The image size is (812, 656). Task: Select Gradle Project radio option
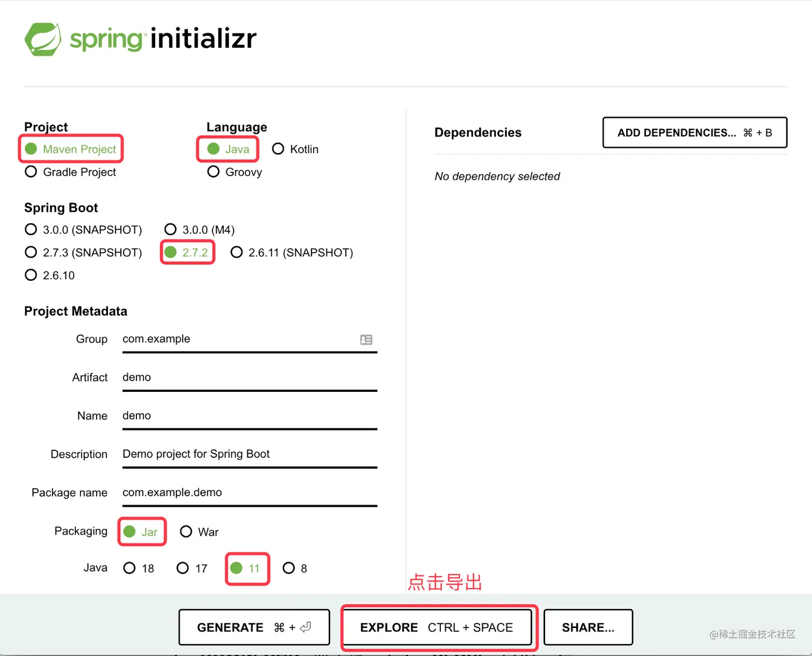click(70, 172)
